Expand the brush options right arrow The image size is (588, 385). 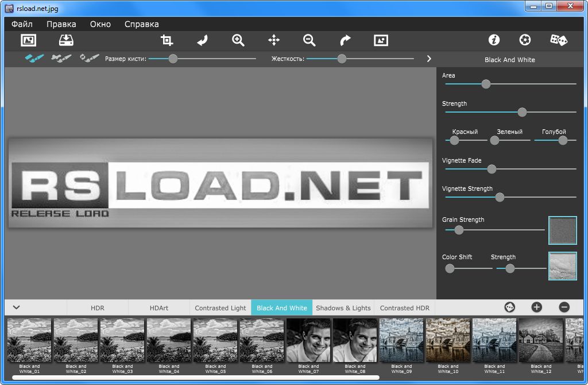tap(428, 59)
